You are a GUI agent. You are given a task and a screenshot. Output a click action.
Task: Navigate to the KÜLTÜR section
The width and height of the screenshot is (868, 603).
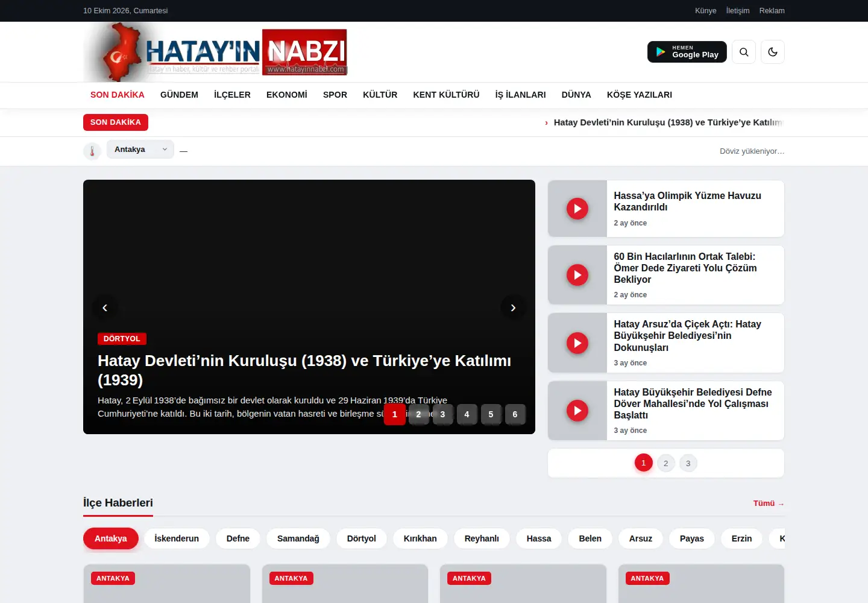(380, 95)
